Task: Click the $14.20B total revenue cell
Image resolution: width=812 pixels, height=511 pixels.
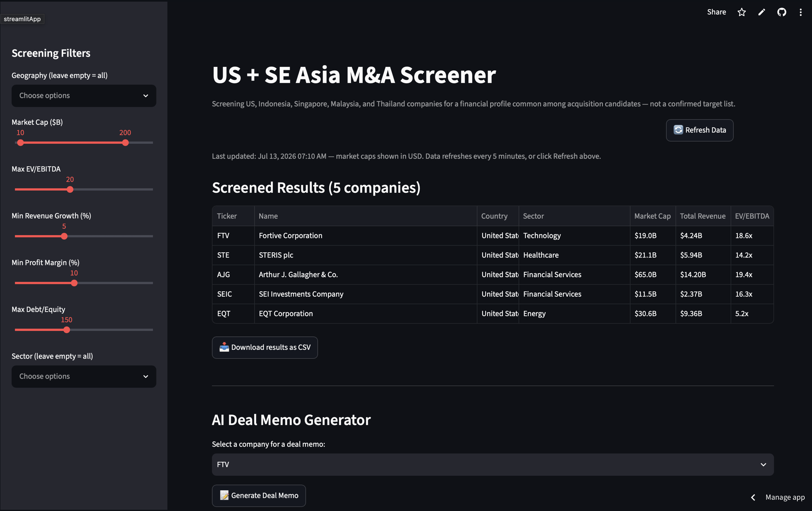Action: 703,275
